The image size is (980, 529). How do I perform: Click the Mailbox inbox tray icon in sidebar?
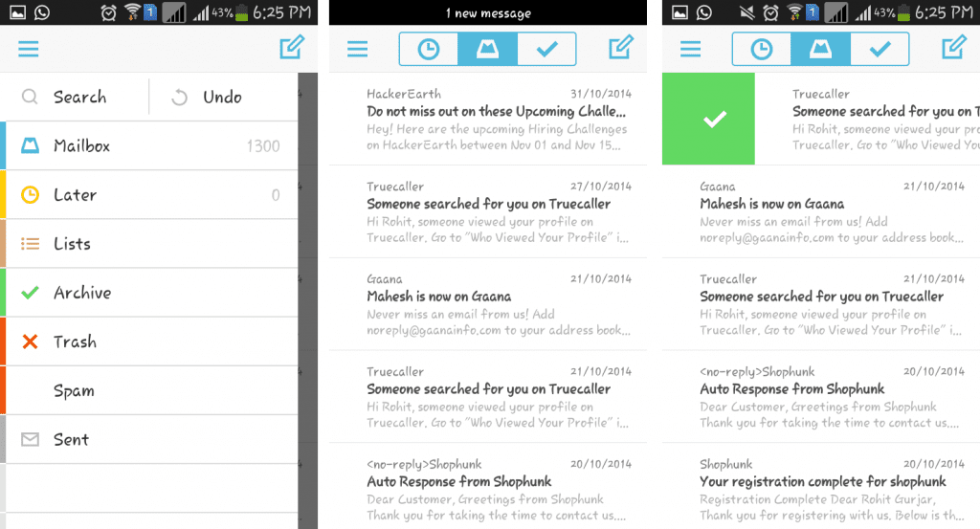(x=30, y=145)
